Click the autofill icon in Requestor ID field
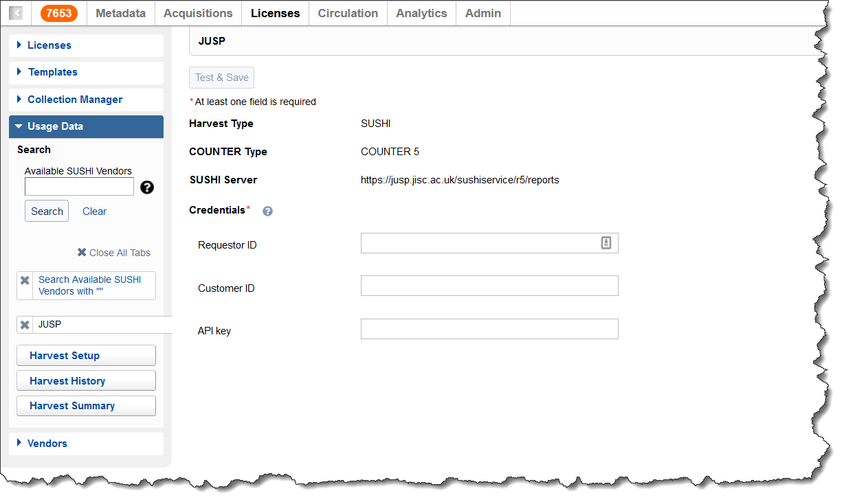This screenshot has width=844, height=504. [x=606, y=242]
